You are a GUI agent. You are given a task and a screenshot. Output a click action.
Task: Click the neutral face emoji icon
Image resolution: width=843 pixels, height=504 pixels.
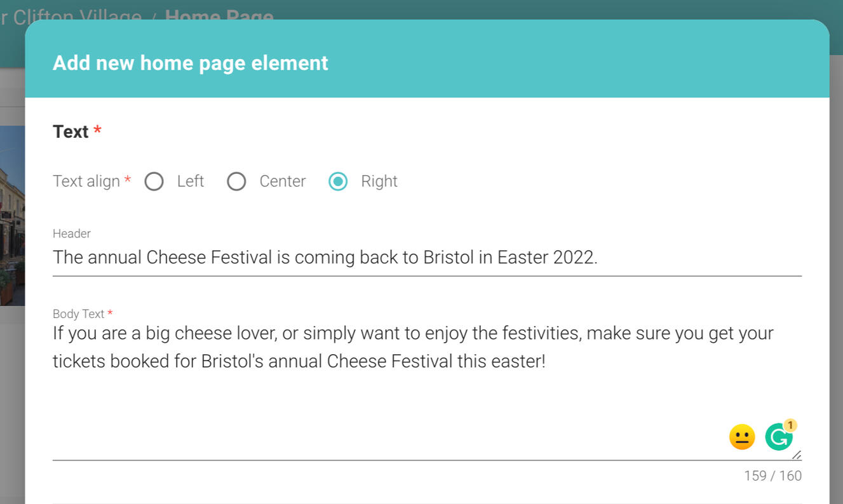point(741,437)
